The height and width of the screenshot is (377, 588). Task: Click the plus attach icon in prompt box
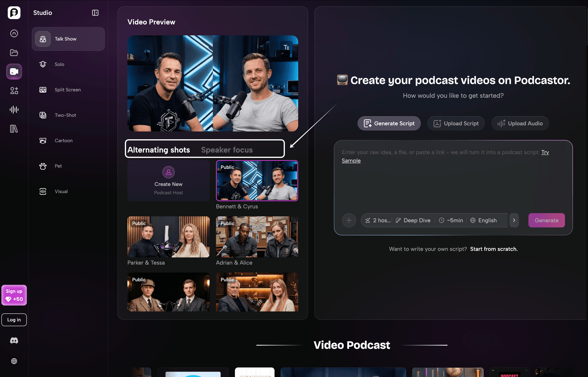click(x=349, y=220)
